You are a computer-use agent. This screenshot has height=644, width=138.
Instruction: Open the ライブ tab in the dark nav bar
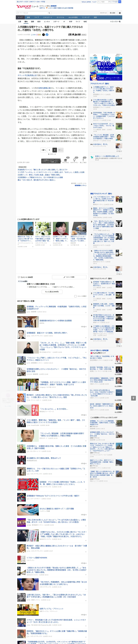tap(37, 17)
